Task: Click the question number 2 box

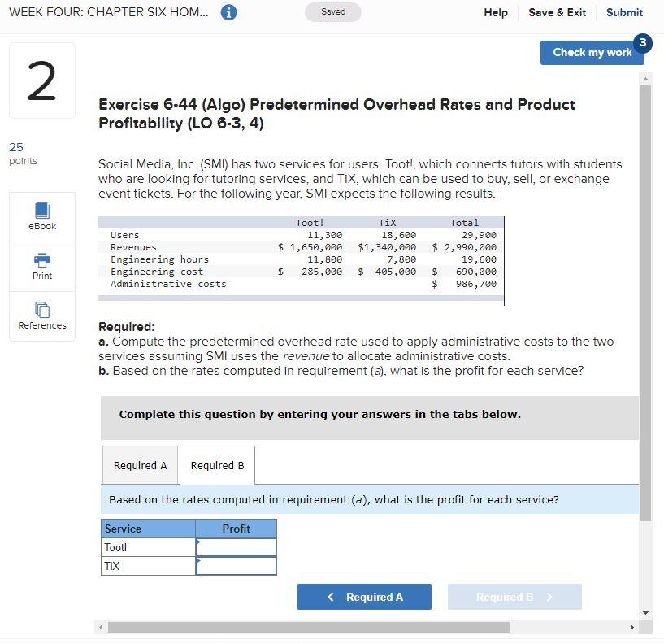Action: [x=42, y=80]
